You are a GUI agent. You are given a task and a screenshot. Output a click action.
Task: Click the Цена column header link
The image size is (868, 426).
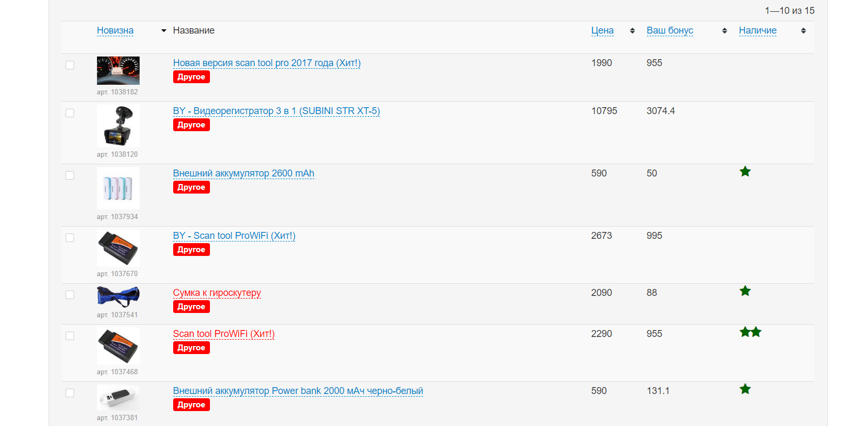[x=602, y=31]
